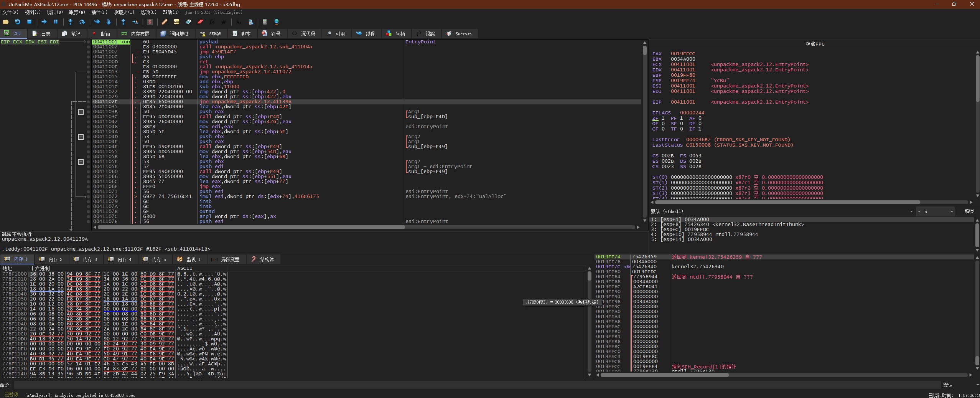Toggle the 解锁 lock button in arguments panel

tap(969, 211)
